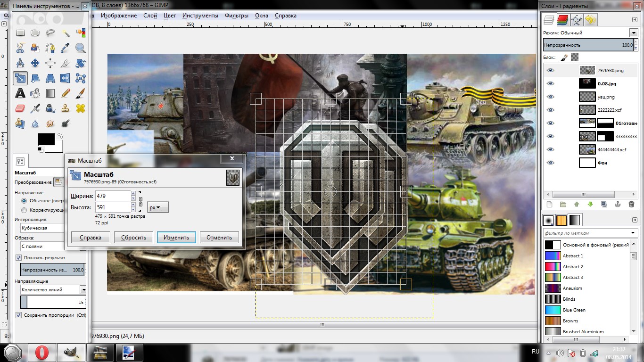This screenshot has height=362, width=644.
Task: Select the Корректирующее direction radio button
Action: pyautogui.click(x=24, y=210)
